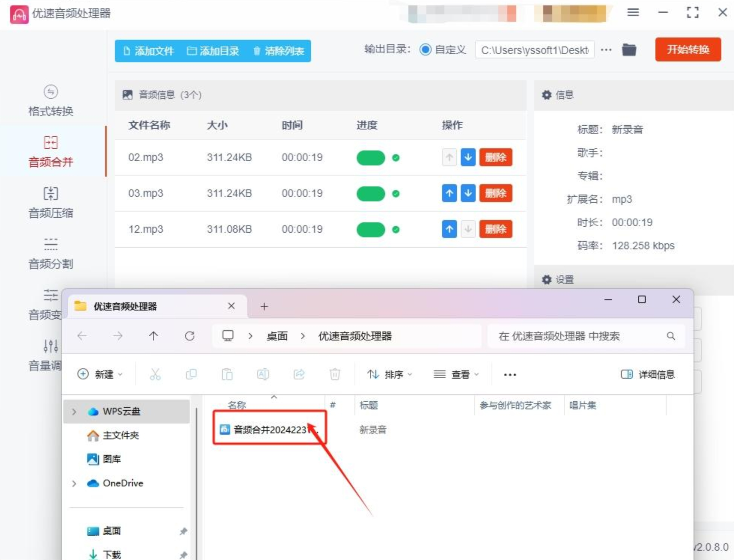The width and height of the screenshot is (734, 560).
Task: Click the 开始转换 button
Action: 688,49
